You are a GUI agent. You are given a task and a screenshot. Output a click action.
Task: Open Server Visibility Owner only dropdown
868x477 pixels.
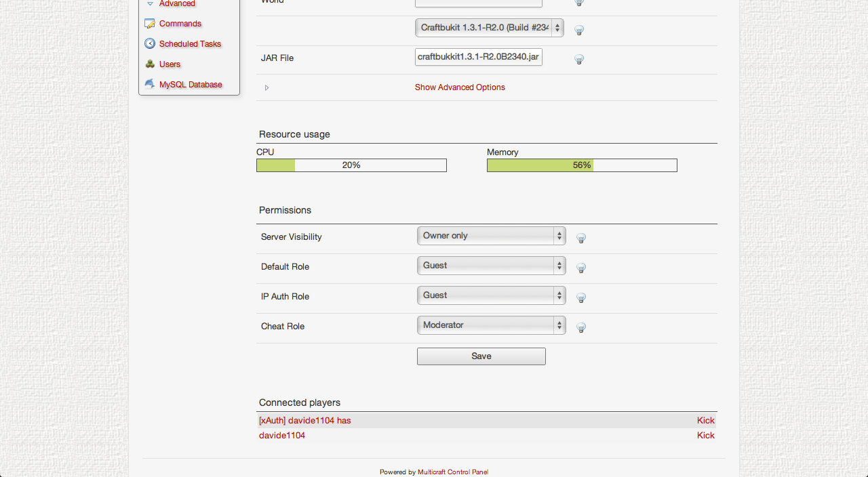492,236
